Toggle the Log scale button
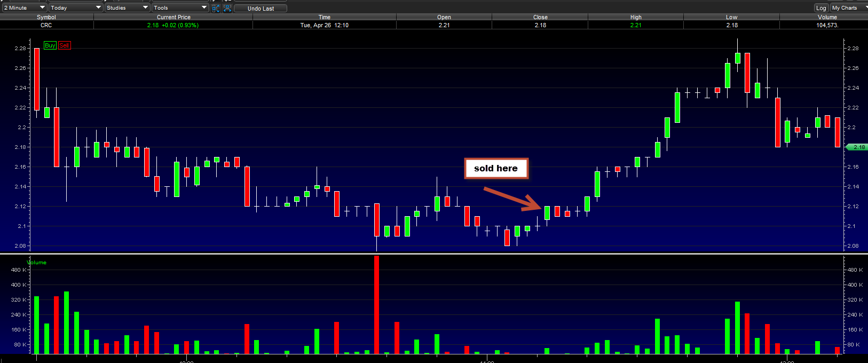Viewport: 868px width, 363px height. pos(821,8)
